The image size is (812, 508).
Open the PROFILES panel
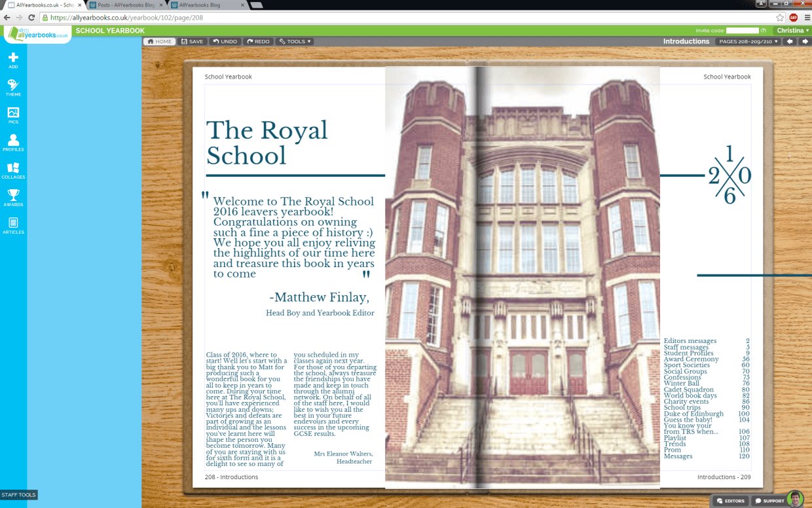[x=13, y=143]
